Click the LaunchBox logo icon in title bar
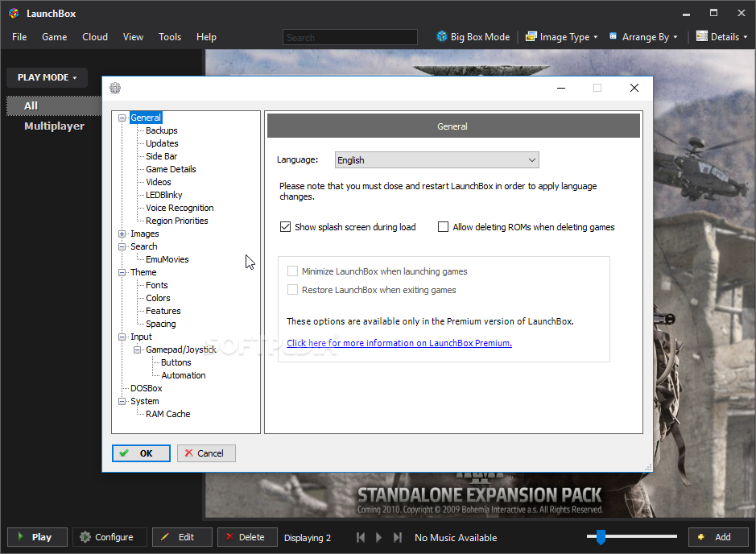 pyautogui.click(x=14, y=14)
